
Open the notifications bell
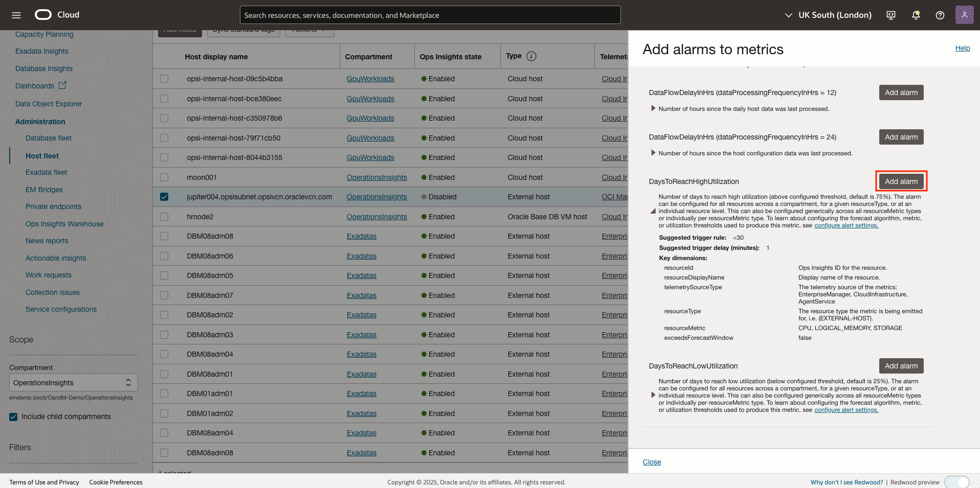click(x=916, y=15)
